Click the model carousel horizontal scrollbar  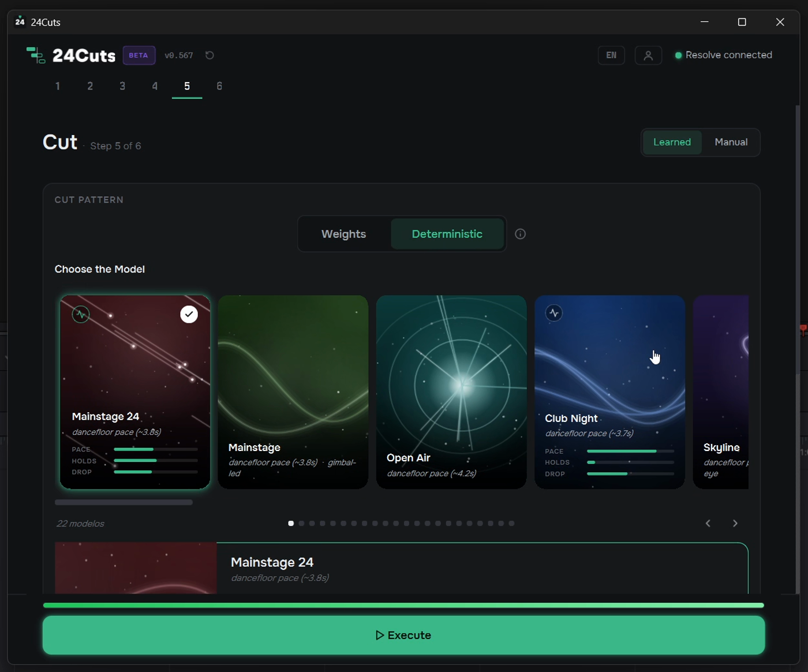(x=124, y=502)
